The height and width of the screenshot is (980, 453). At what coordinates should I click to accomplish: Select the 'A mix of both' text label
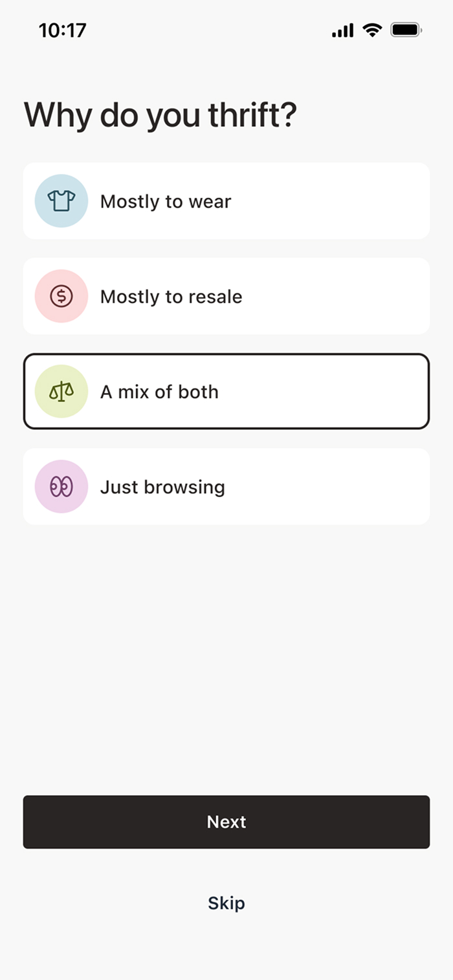pyautogui.click(x=159, y=392)
